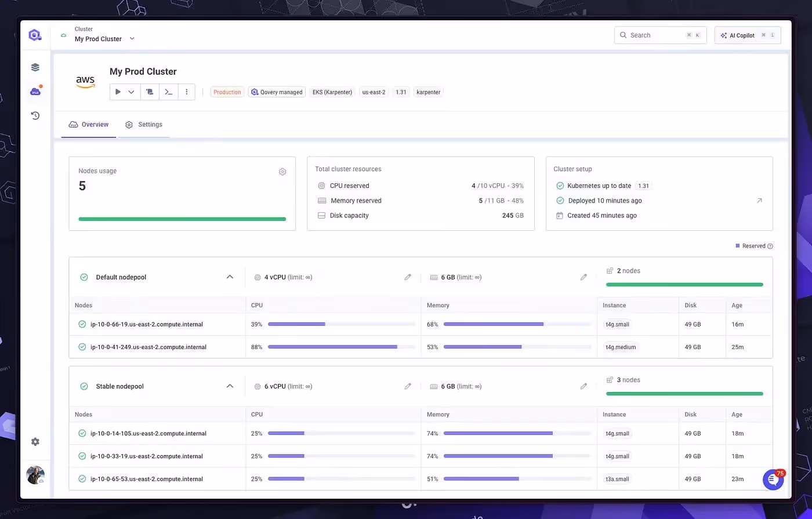This screenshot has height=519, width=812.
Task: Open the sidebar settings gear icon
Action: coord(35,442)
